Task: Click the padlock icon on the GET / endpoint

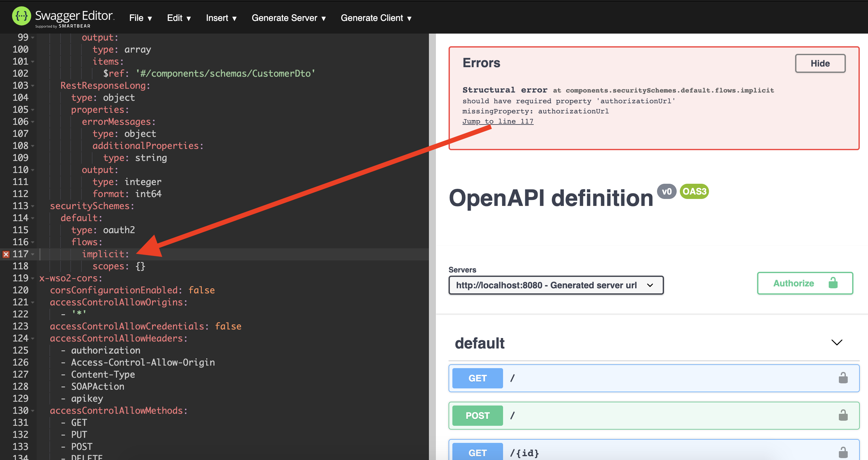Action: pyautogui.click(x=843, y=378)
